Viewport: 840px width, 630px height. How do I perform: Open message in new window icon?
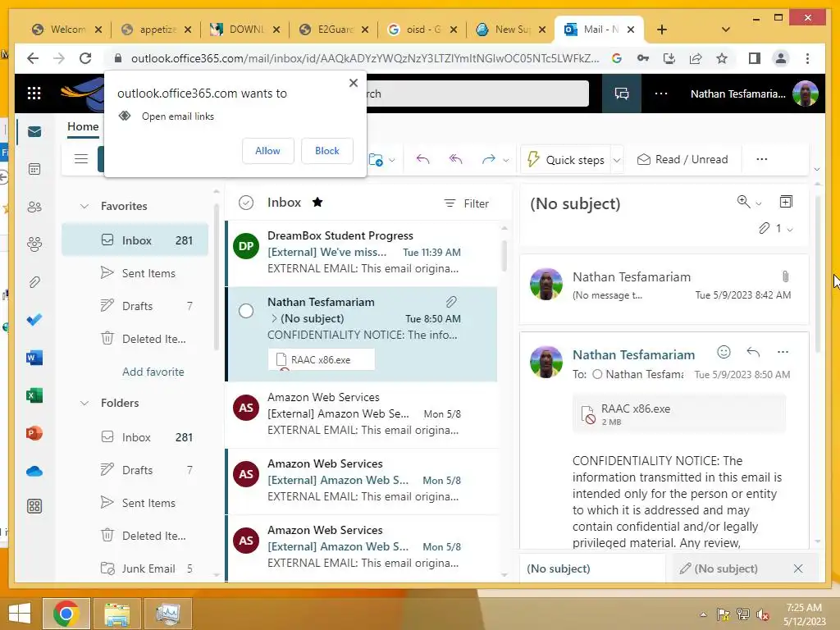click(785, 202)
